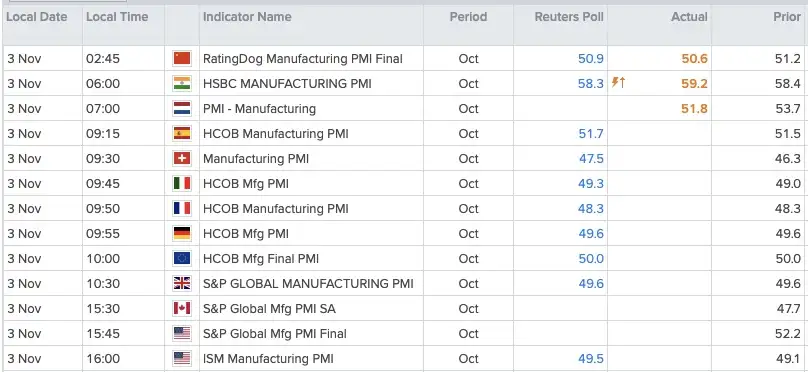The image size is (808, 372).
Task: Select Prior value 53.7
Action: click(x=788, y=109)
